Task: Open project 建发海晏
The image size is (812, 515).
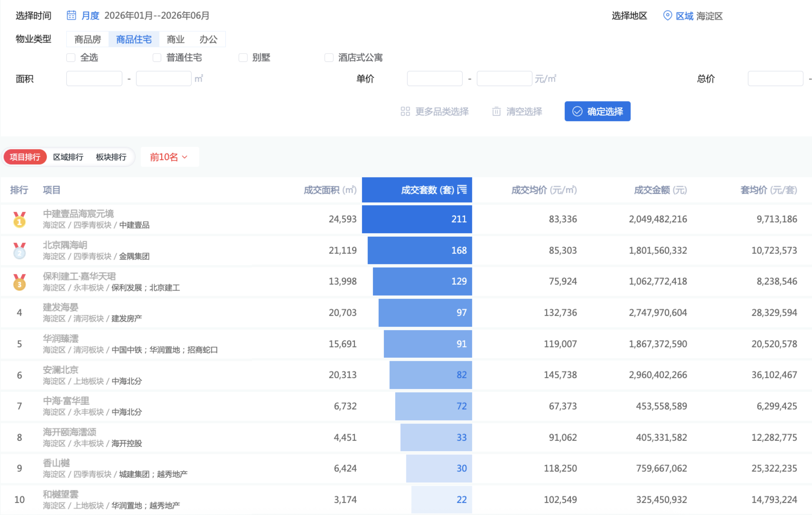Action: click(61, 307)
